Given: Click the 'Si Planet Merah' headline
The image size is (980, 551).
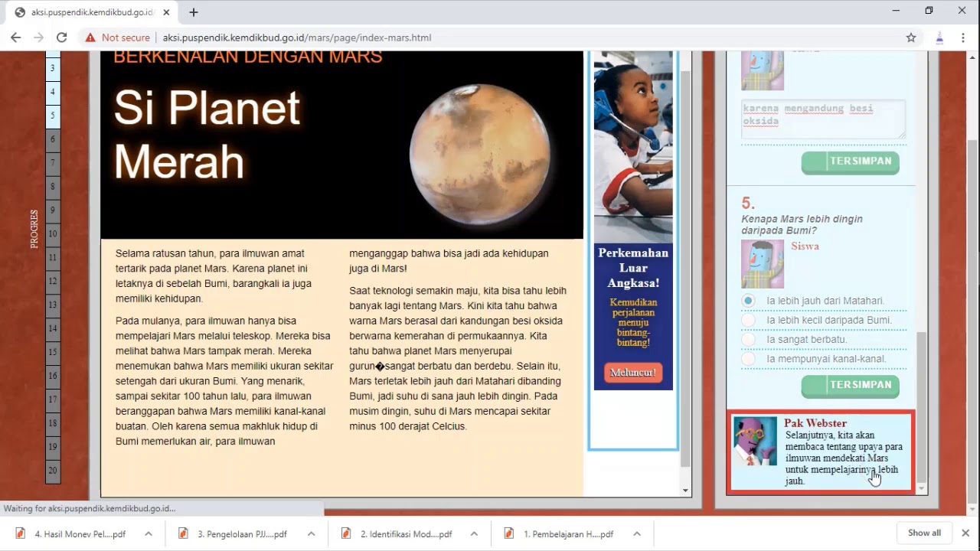Looking at the screenshot, I should pos(207,135).
